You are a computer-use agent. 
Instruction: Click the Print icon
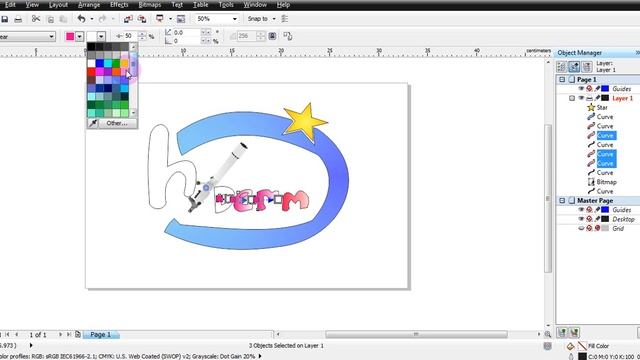(18, 19)
